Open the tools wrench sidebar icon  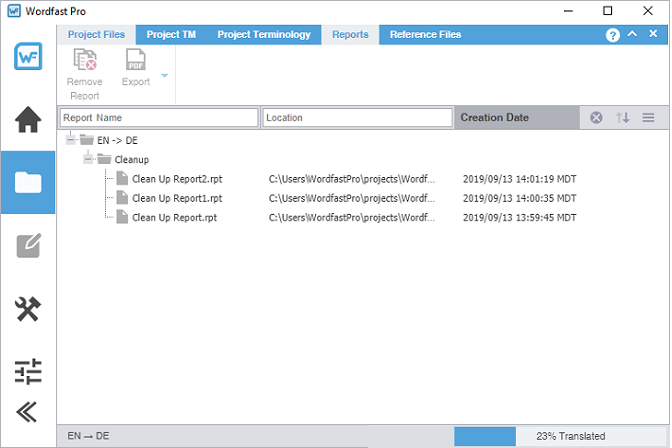pyautogui.click(x=28, y=310)
